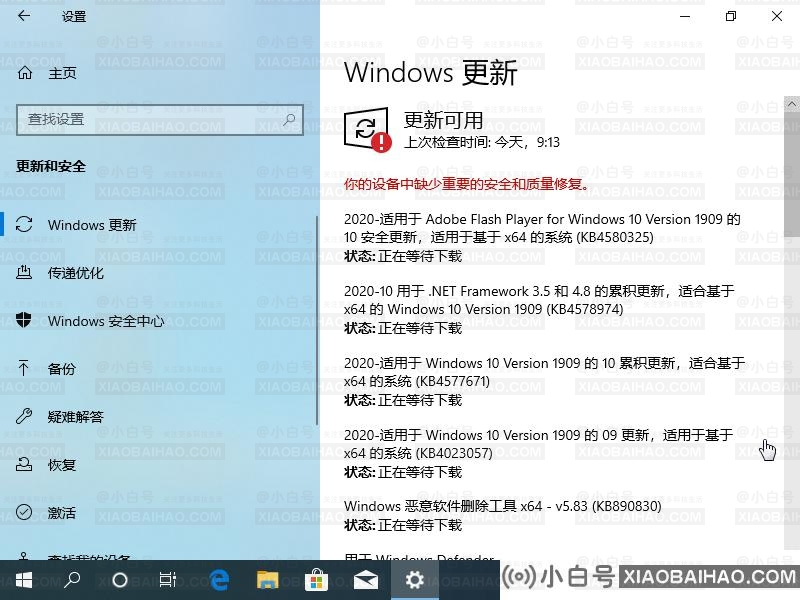Select the KB4023057 update entry text
Viewport: 800px width, 600px height.
pos(538,444)
